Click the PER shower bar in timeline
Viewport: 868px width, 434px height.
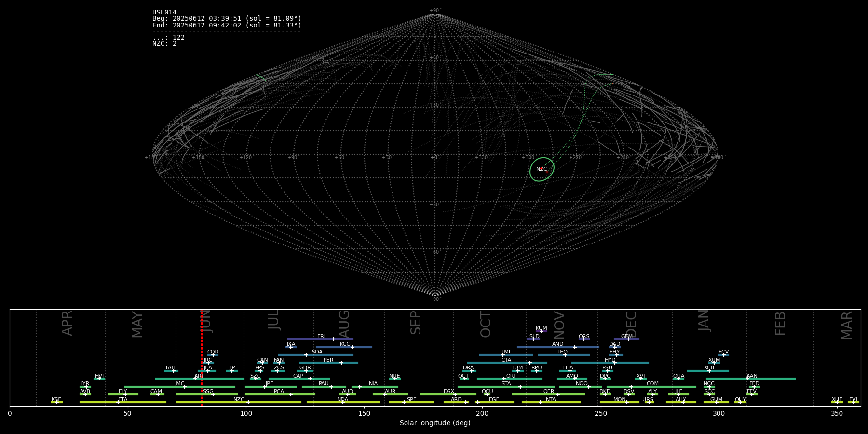[329, 363]
